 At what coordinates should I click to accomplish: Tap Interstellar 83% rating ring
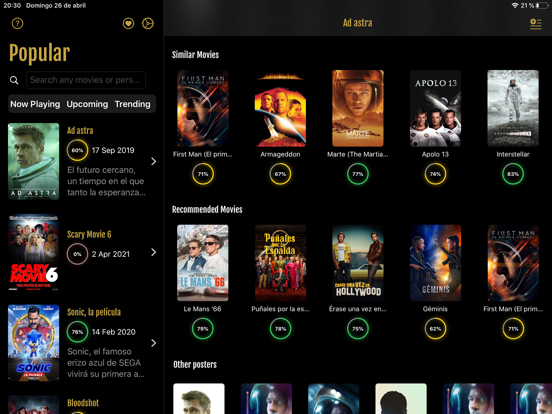513,174
